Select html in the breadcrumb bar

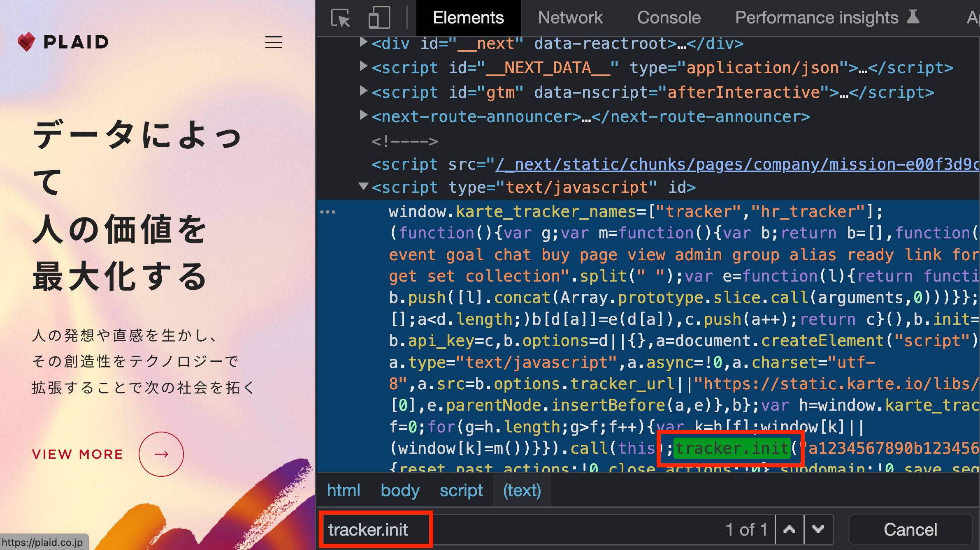click(344, 490)
